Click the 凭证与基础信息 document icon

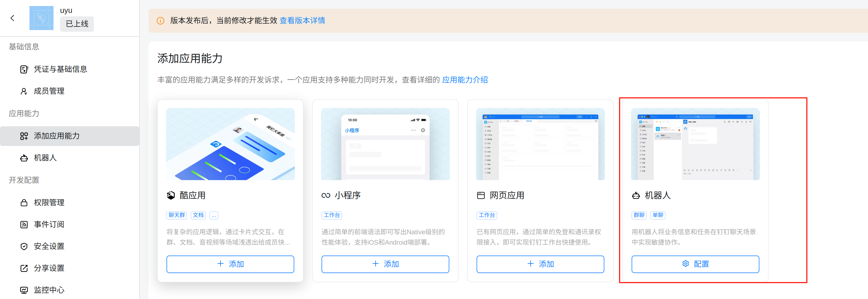(24, 69)
